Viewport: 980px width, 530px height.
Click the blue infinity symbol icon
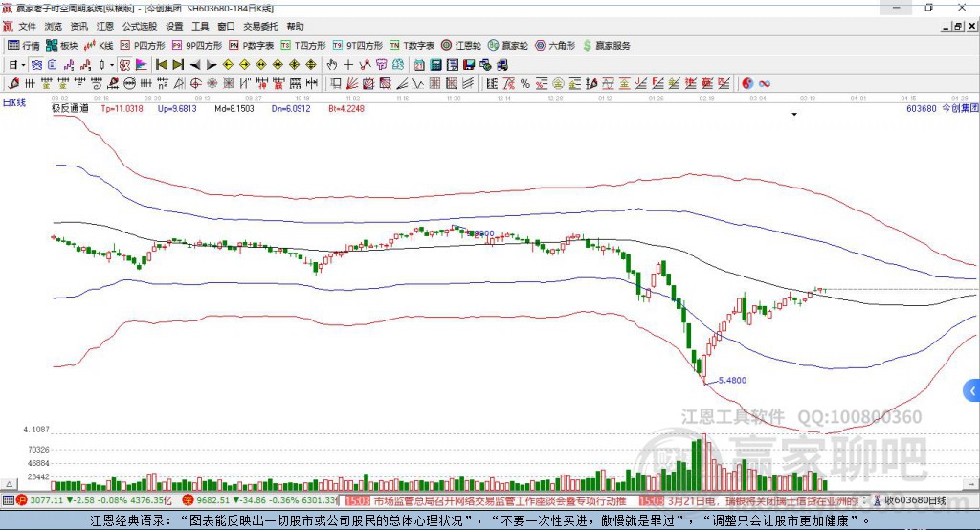(764, 84)
